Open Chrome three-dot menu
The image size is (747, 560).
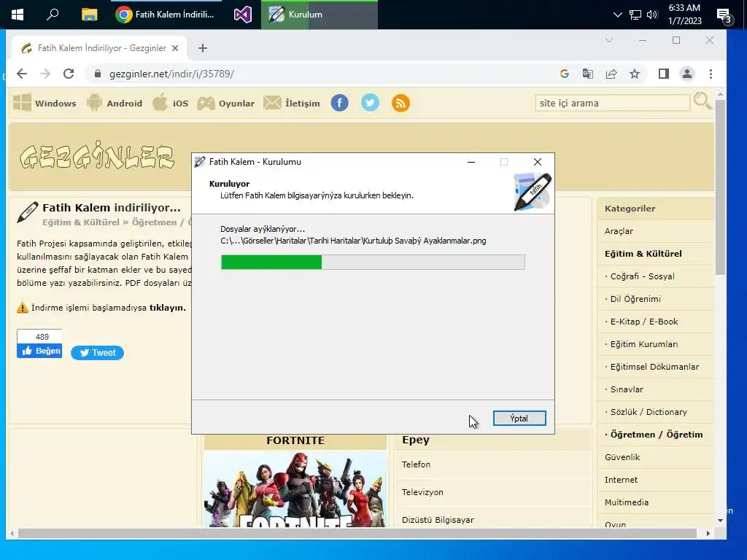pos(711,74)
